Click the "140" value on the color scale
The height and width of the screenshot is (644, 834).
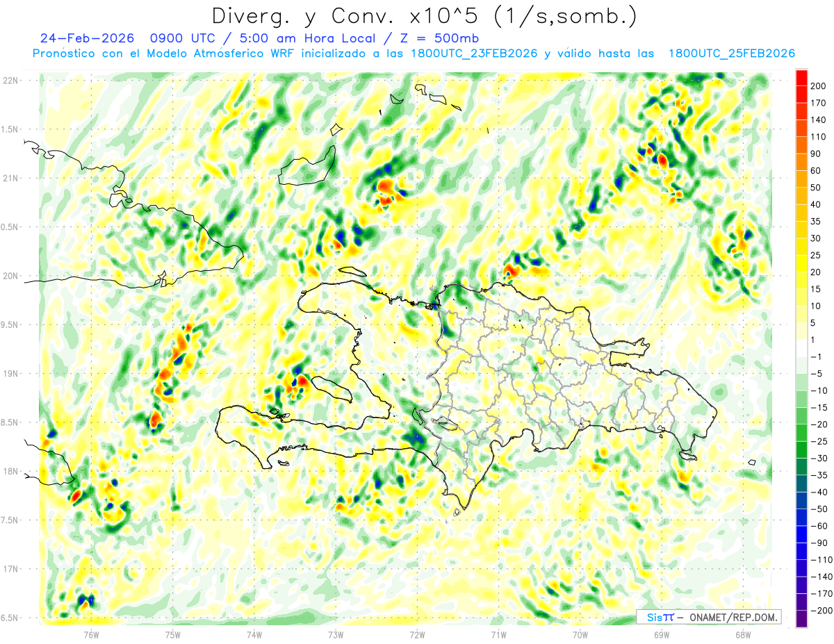pyautogui.click(x=819, y=120)
